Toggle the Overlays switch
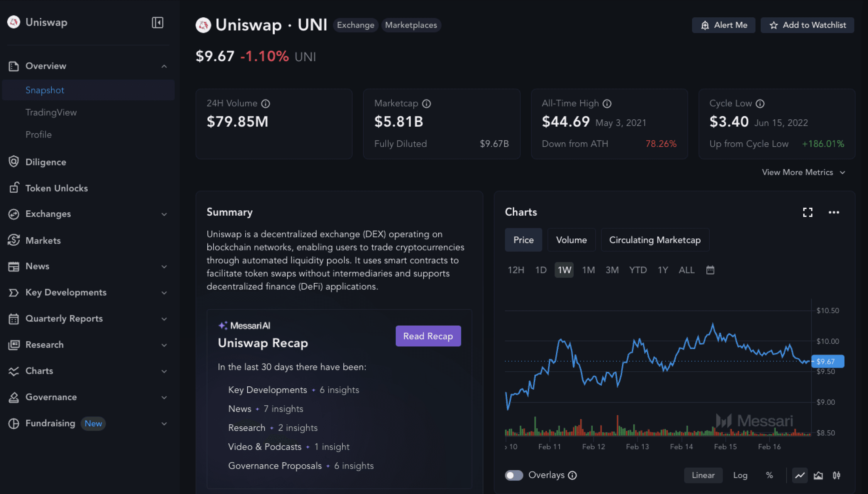The width and height of the screenshot is (868, 494). point(514,475)
